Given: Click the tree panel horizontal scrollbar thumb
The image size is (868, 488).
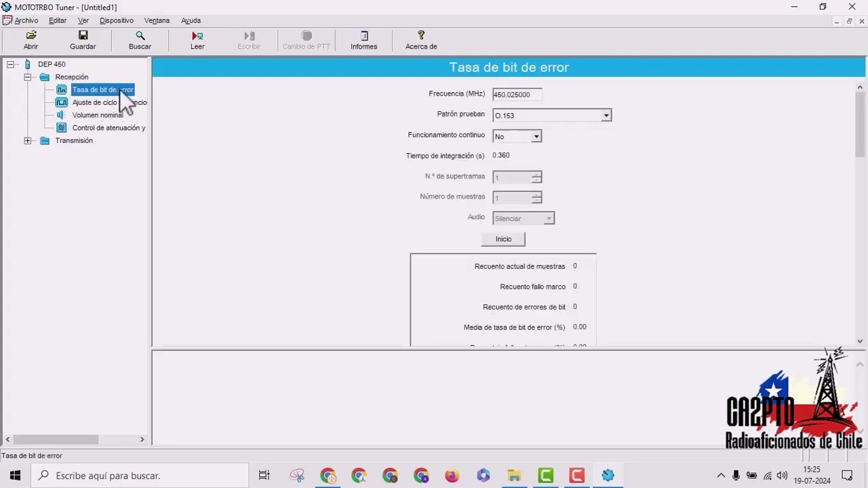Looking at the screenshot, I should click(x=56, y=439).
